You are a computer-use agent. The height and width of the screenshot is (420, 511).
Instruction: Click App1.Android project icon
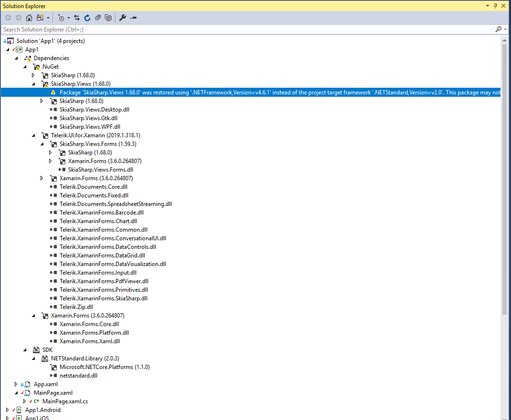pos(19,410)
